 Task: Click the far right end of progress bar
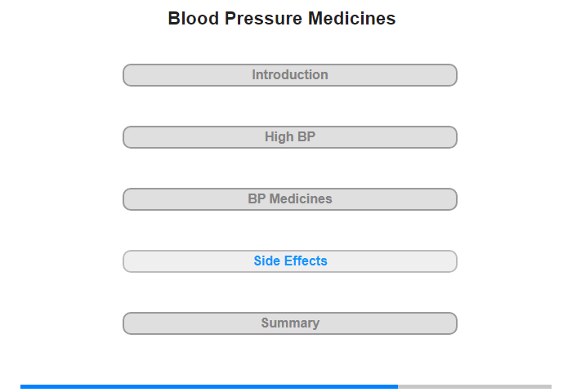(x=550, y=386)
